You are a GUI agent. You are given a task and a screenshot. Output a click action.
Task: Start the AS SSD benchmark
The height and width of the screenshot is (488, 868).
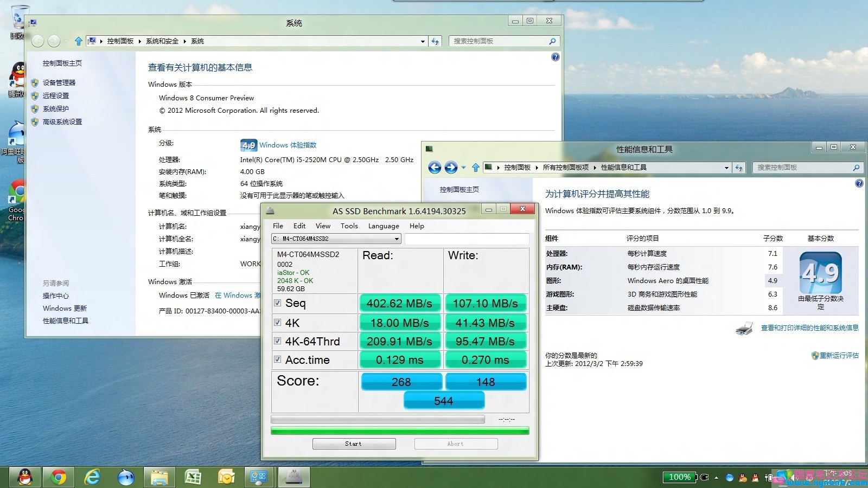pyautogui.click(x=354, y=444)
